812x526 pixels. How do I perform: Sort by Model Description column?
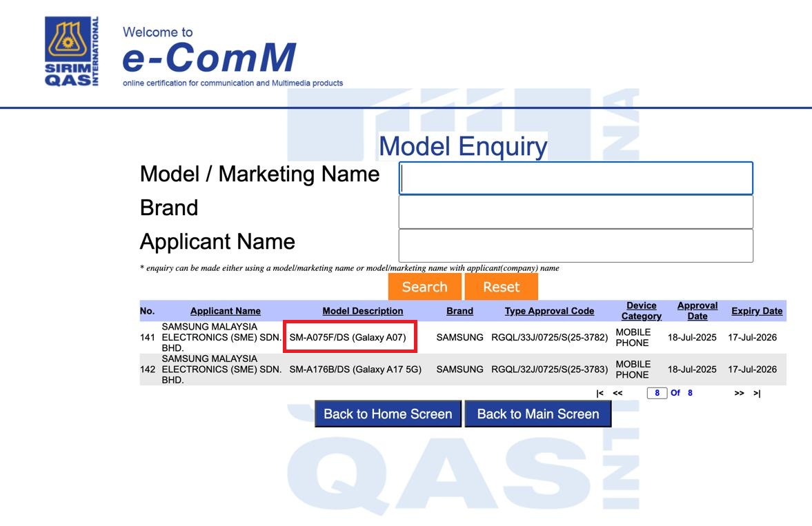[x=362, y=311]
